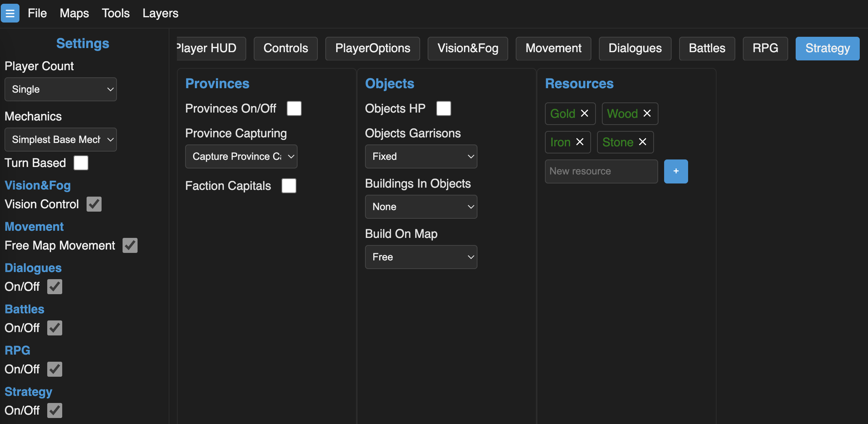
Task: Switch to the Player HUD tab
Action: [211, 48]
